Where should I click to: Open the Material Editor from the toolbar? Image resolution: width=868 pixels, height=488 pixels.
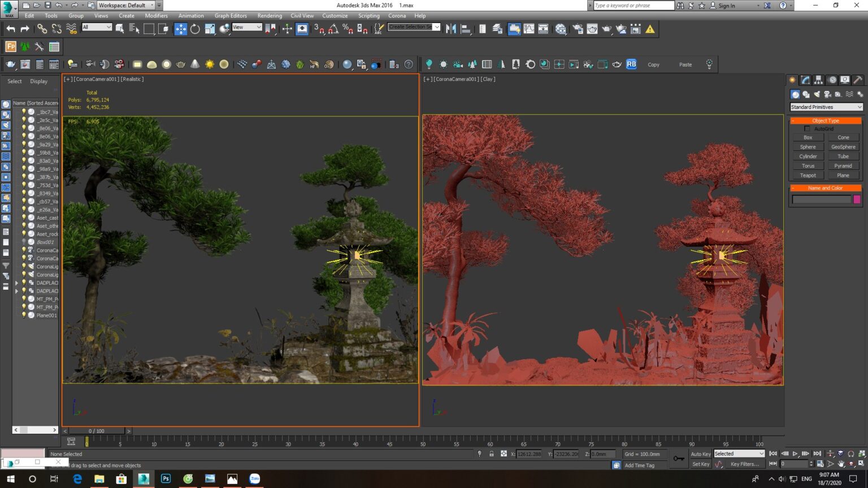click(x=561, y=29)
